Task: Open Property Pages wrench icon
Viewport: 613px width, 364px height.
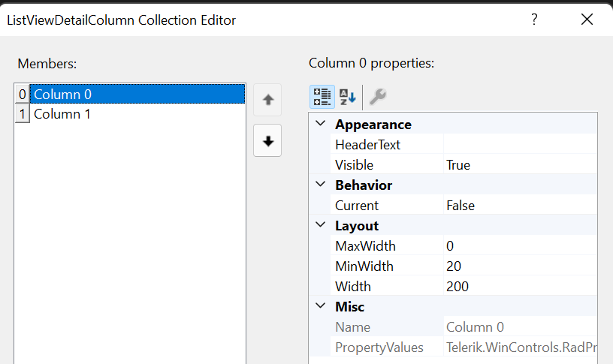Action: [378, 97]
